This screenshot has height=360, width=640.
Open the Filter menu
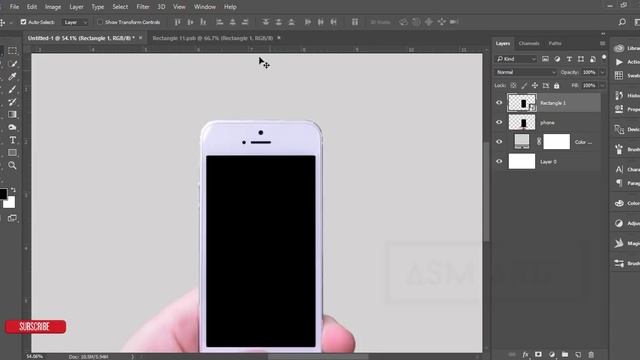(x=143, y=7)
